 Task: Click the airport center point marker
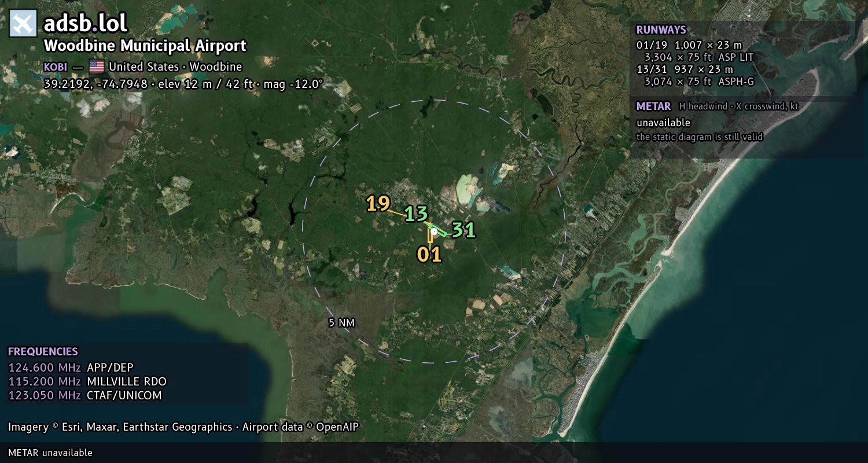pos(434,231)
